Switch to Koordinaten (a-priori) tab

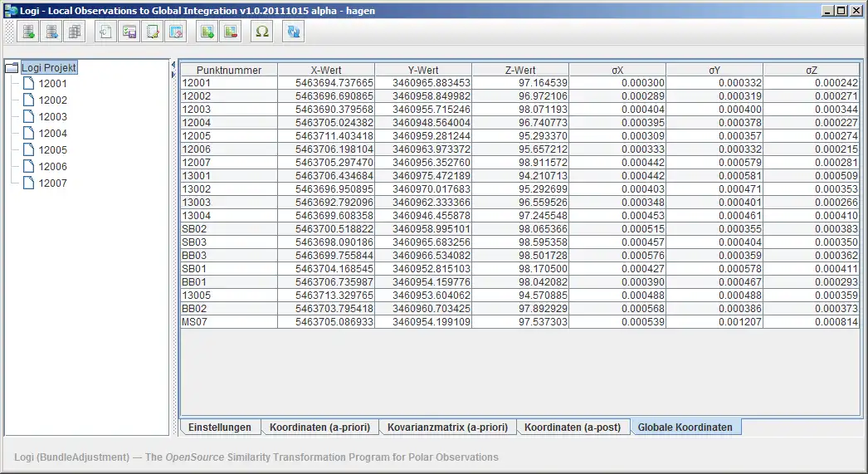click(320, 428)
